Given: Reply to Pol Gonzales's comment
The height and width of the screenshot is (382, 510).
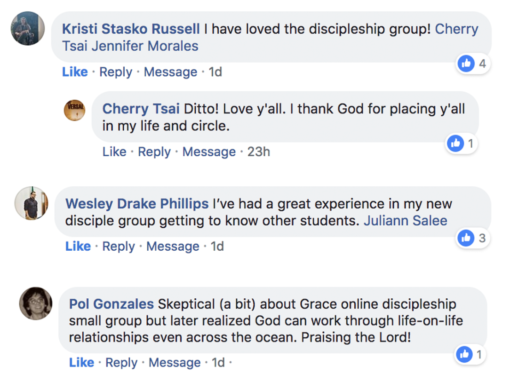Looking at the screenshot, I should [121, 363].
